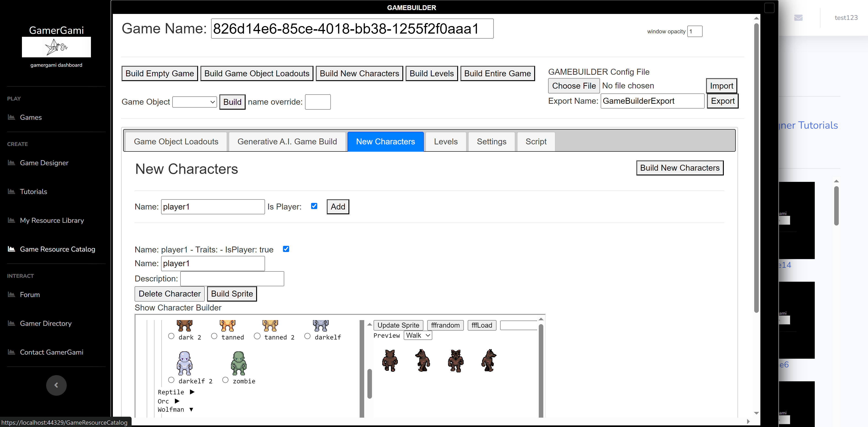868x427 pixels.
Task: Select the darkelf 2 radio button
Action: tap(171, 380)
